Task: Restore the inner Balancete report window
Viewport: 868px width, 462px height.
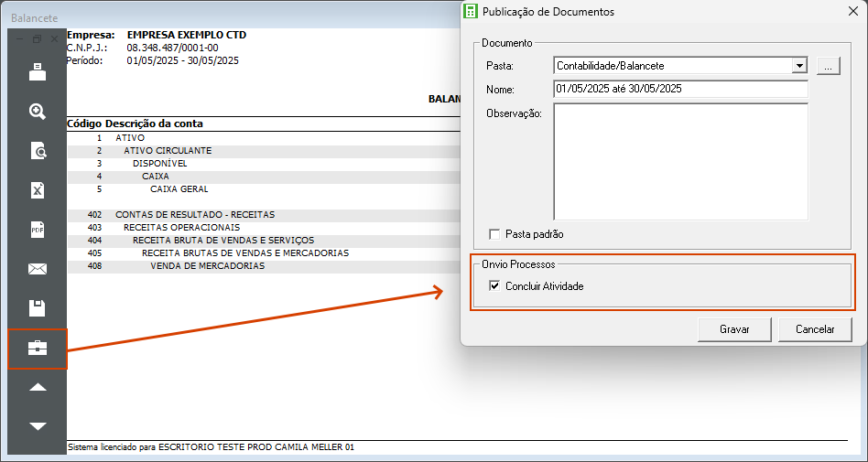Action: [38, 39]
